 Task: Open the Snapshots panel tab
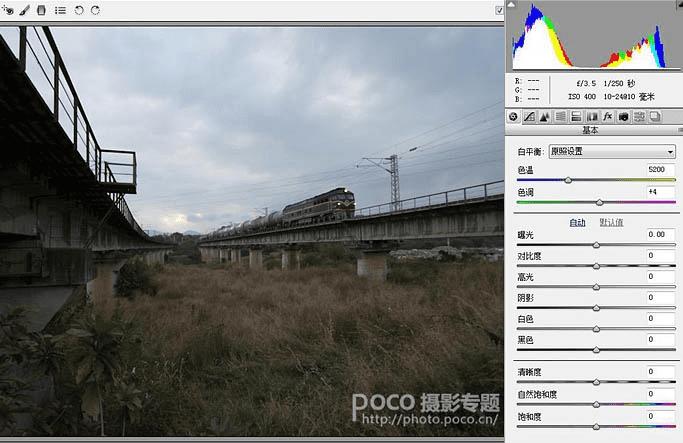coord(655,117)
